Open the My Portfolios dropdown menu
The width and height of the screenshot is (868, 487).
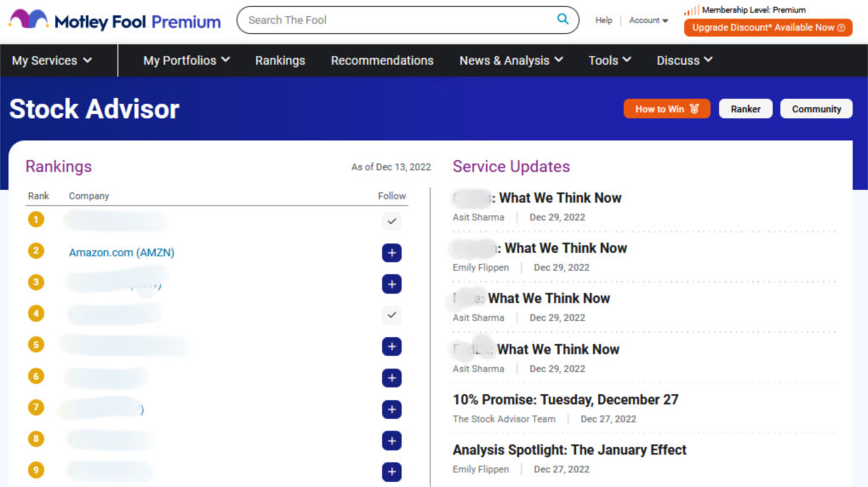tap(186, 60)
